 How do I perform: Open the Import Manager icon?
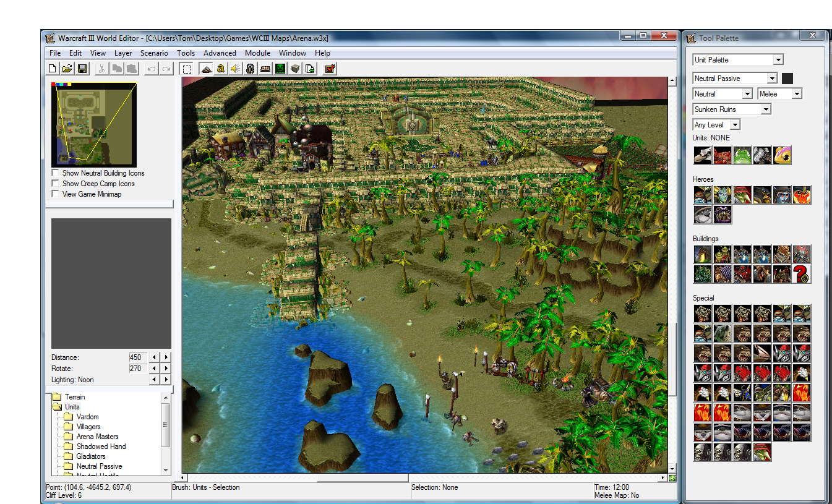pyautogui.click(x=310, y=68)
